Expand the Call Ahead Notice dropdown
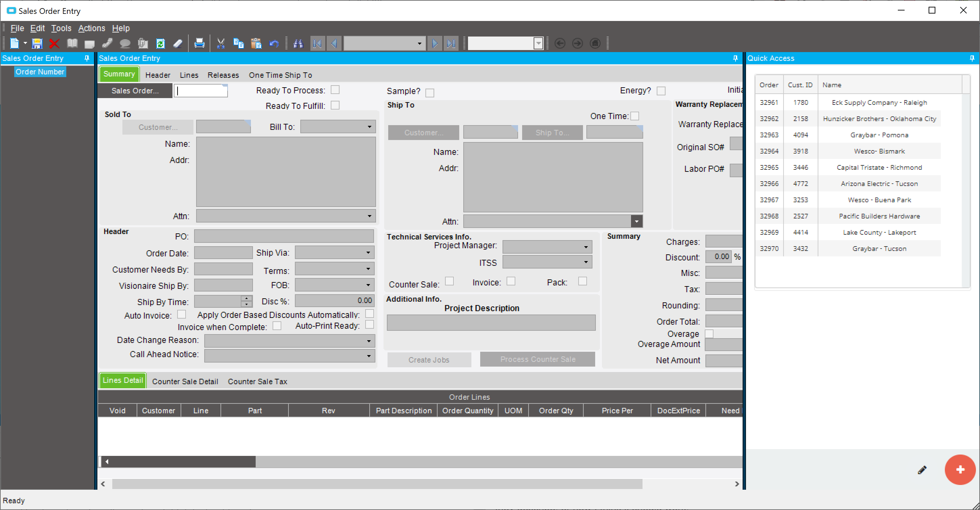Viewport: 980px width, 510px height. [x=369, y=356]
